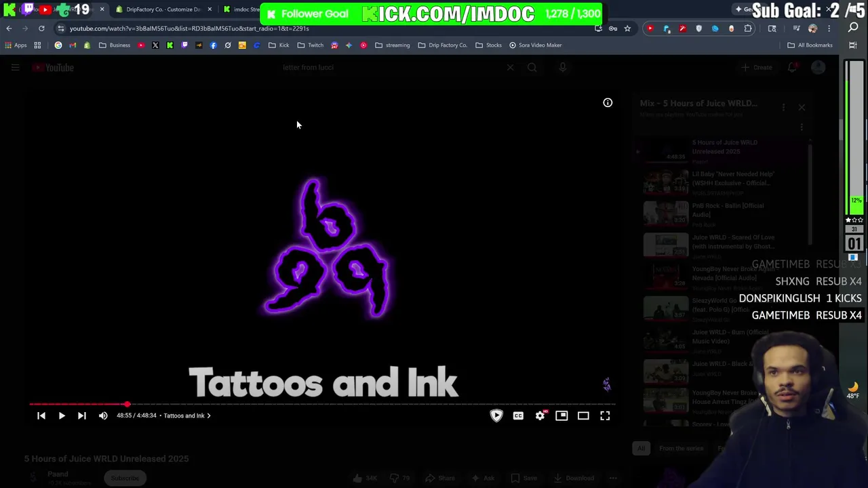Open the Gmail bookmark icon
Screen dimensions: 868x488
pyautogui.click(x=73, y=45)
